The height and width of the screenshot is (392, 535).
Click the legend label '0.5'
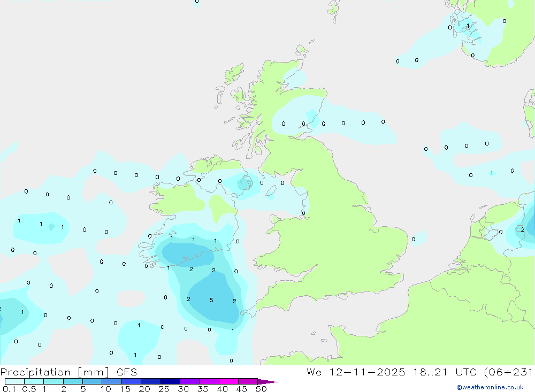tap(29, 389)
